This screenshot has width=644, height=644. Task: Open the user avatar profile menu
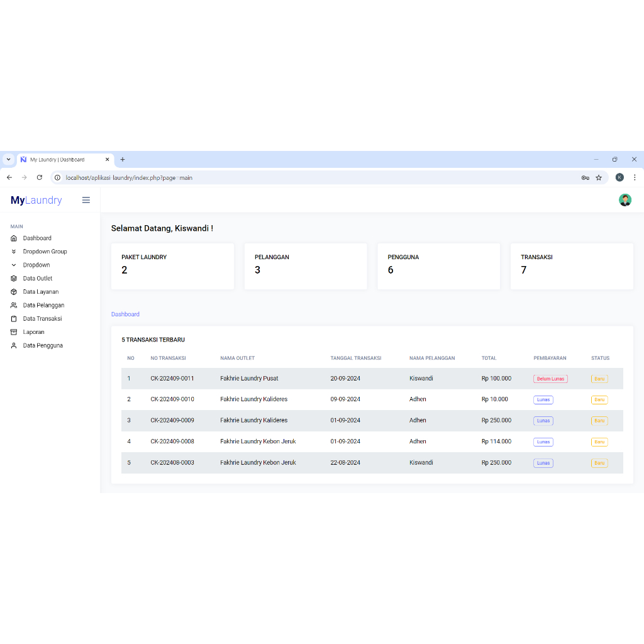(625, 200)
